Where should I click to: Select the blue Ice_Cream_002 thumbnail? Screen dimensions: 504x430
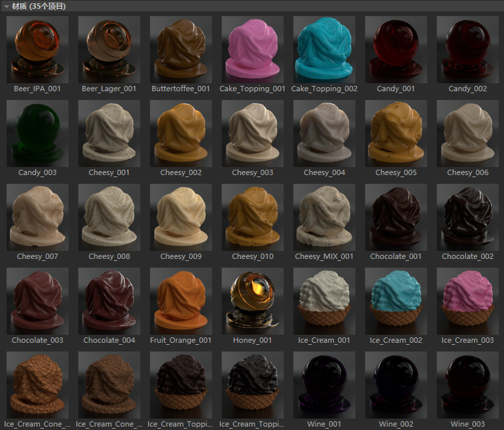point(395,301)
